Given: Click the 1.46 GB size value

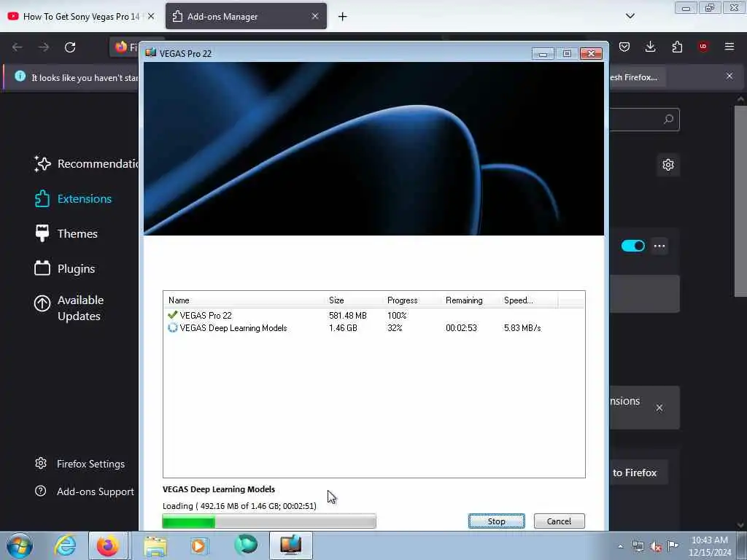Looking at the screenshot, I should coord(343,327).
